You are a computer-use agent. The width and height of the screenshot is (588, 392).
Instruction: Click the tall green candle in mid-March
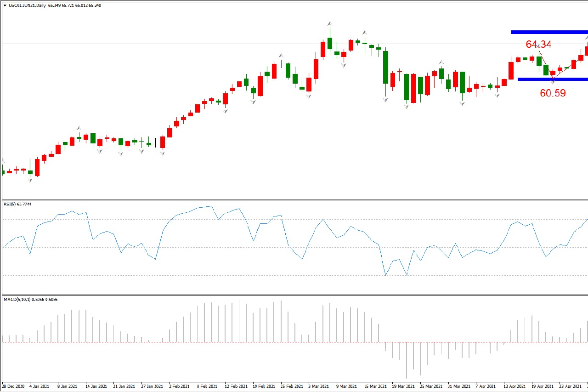(x=385, y=67)
